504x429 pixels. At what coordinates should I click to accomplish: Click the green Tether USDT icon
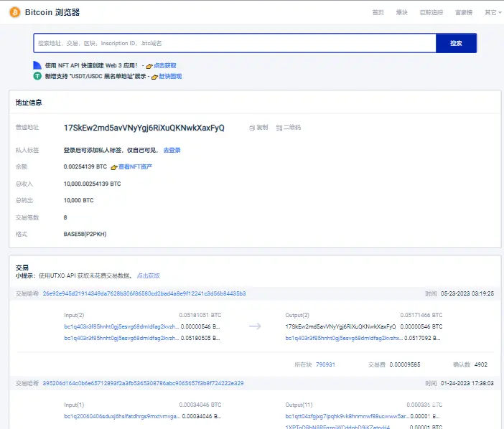point(37,76)
